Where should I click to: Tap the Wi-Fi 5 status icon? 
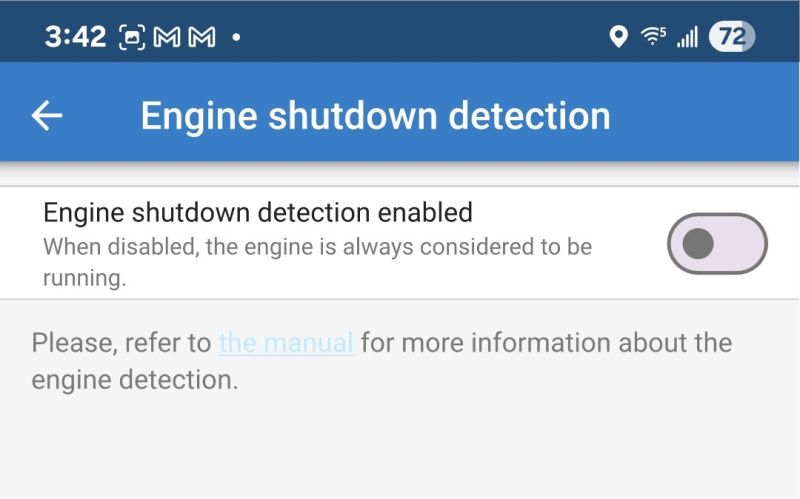pyautogui.click(x=654, y=36)
